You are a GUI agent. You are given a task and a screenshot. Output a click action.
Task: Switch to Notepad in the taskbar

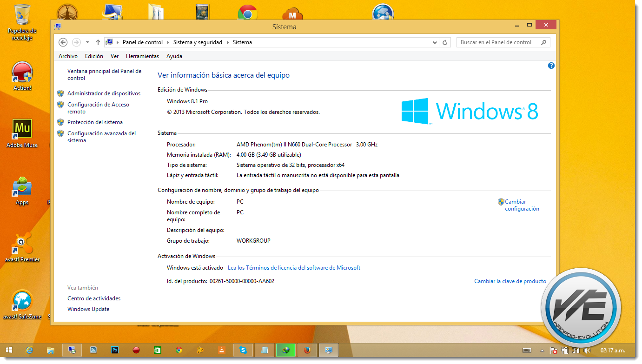coord(265,350)
